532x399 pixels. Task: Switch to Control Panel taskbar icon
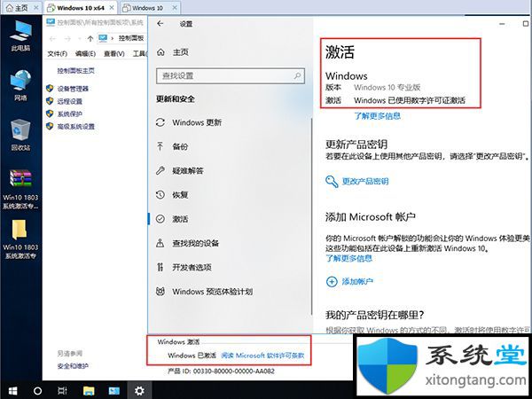pos(114,391)
